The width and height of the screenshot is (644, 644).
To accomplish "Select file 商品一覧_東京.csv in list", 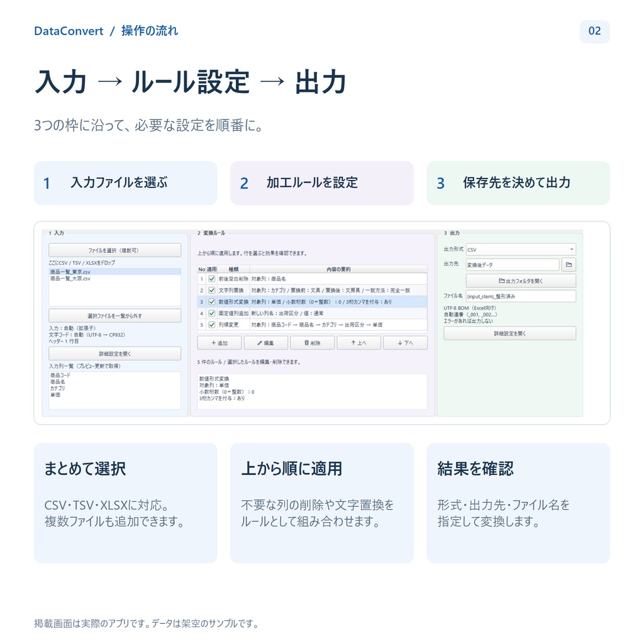I will pos(114,272).
